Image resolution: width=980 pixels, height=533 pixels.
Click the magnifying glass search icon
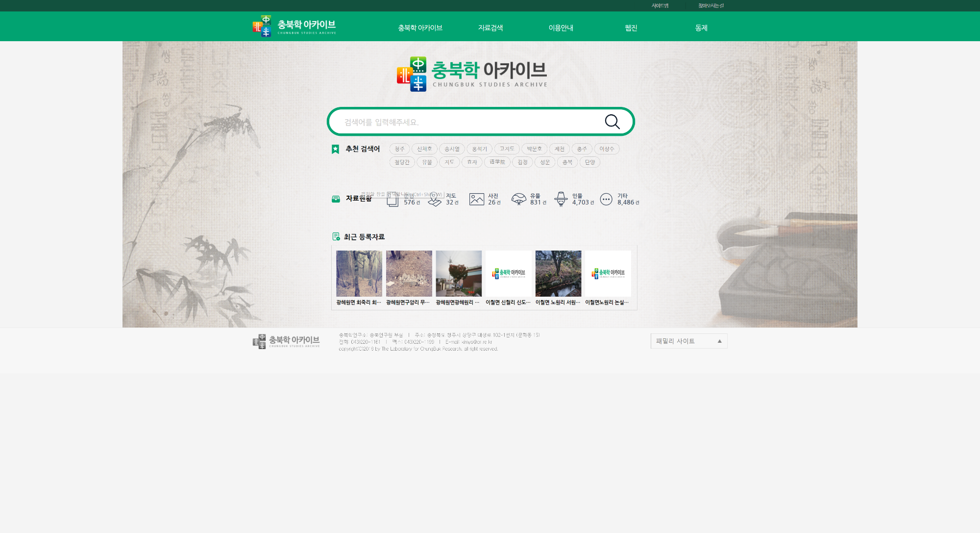pyautogui.click(x=612, y=122)
